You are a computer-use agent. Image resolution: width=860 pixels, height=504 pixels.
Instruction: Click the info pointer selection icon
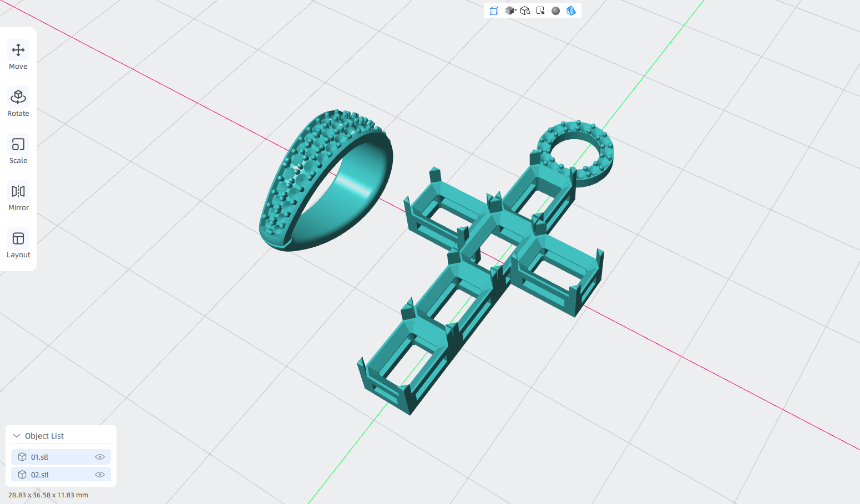point(540,11)
